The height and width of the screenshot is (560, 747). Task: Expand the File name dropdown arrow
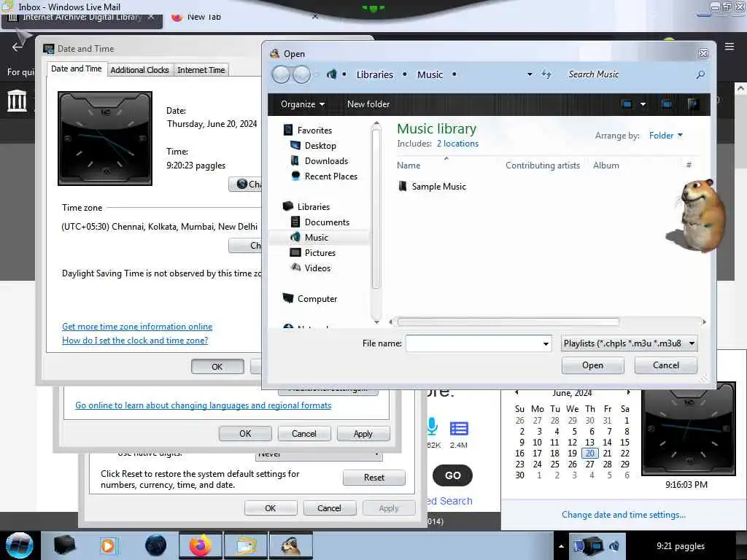tap(546, 344)
